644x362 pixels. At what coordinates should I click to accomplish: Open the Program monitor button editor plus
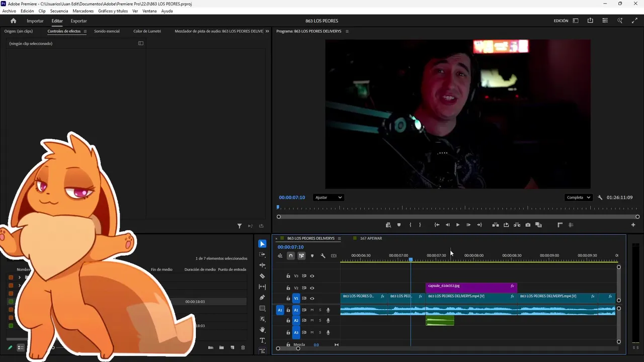633,225
